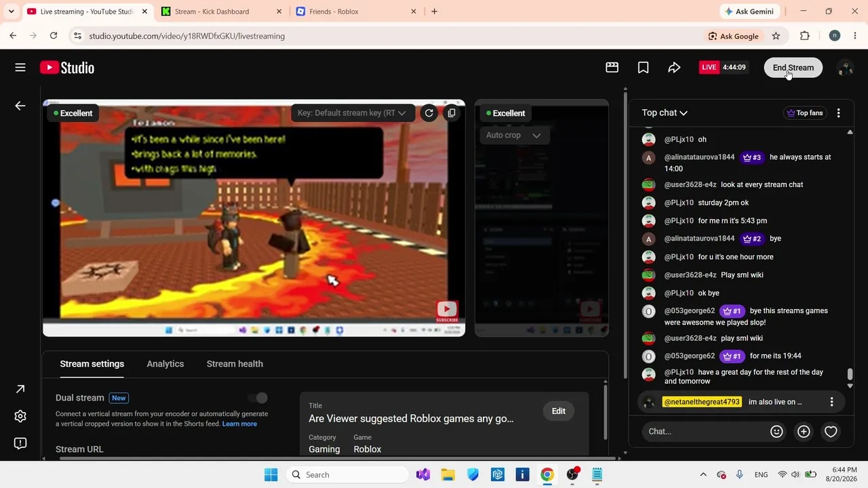View site information icon in address bar
Viewport: 868px width, 488px height.
point(77,36)
